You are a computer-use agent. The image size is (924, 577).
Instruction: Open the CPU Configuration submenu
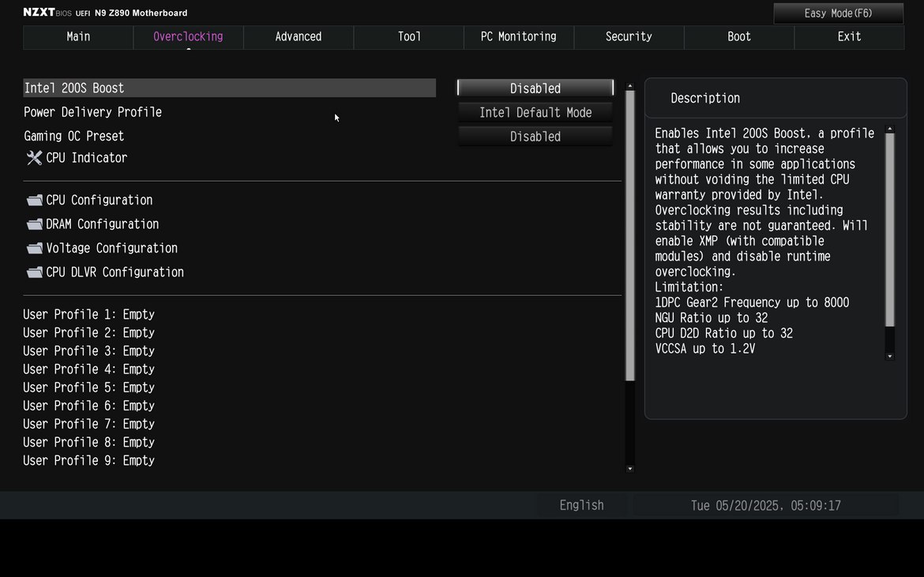point(99,200)
